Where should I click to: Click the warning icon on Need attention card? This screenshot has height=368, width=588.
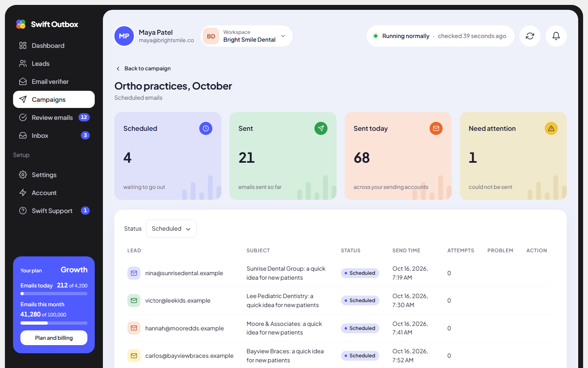tap(551, 128)
